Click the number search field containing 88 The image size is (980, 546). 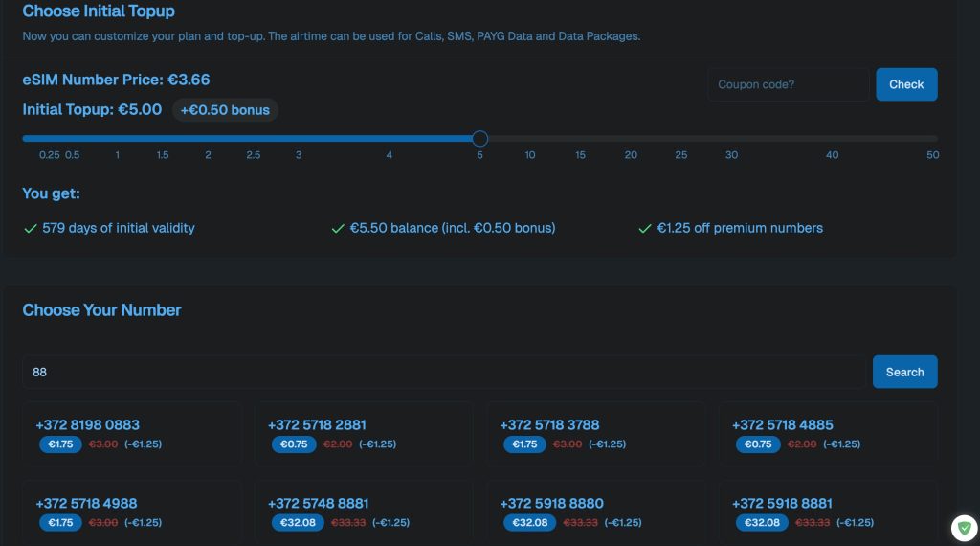click(x=444, y=372)
